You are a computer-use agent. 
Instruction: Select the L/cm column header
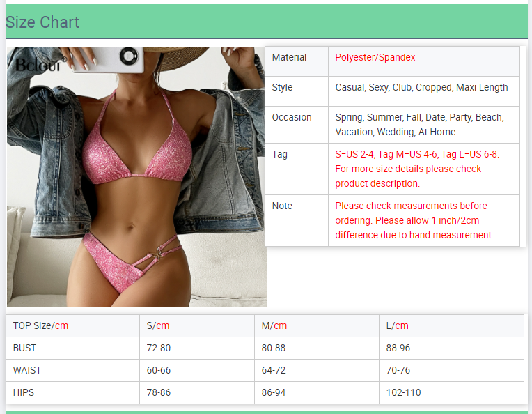(397, 325)
